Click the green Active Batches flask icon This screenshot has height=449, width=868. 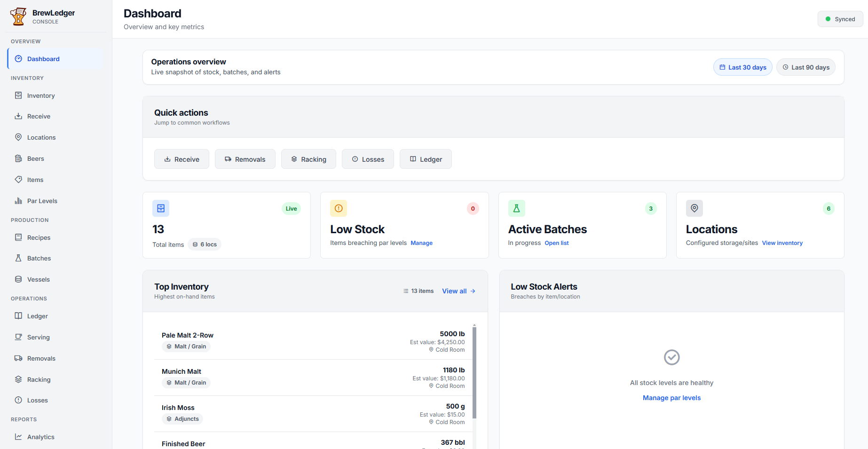click(516, 208)
